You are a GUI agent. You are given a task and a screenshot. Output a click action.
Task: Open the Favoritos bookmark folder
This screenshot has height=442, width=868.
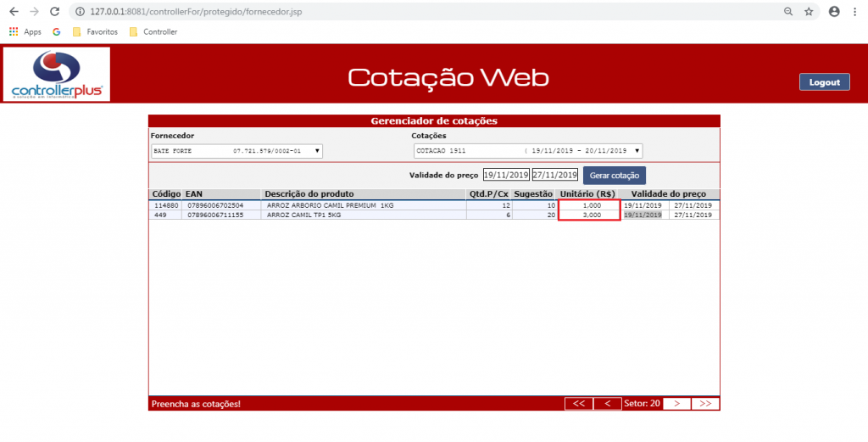coord(95,31)
